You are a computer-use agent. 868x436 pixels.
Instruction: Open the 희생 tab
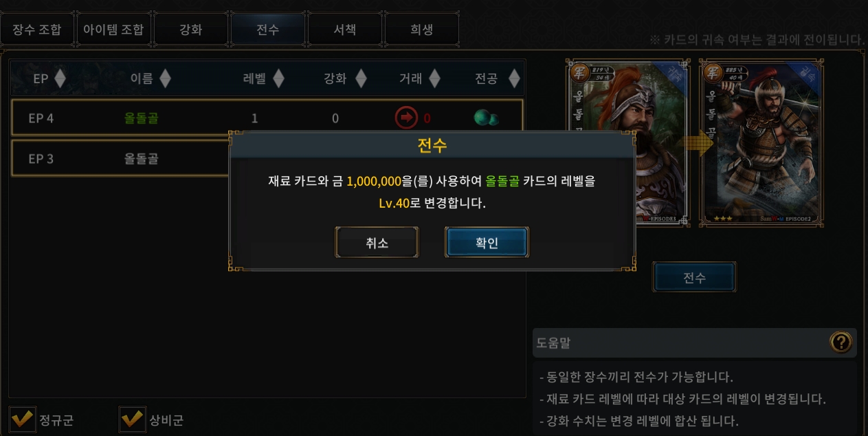click(x=421, y=30)
